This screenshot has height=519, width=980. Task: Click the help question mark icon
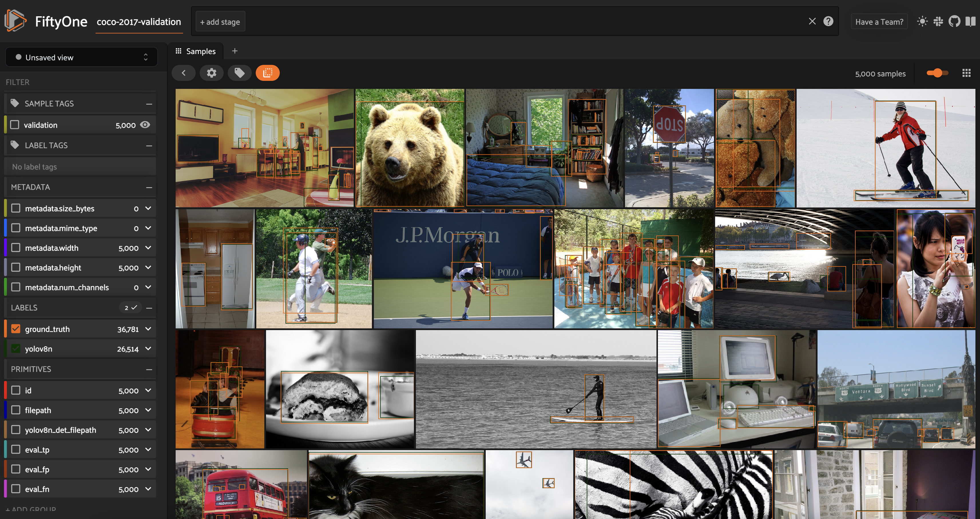[829, 21]
